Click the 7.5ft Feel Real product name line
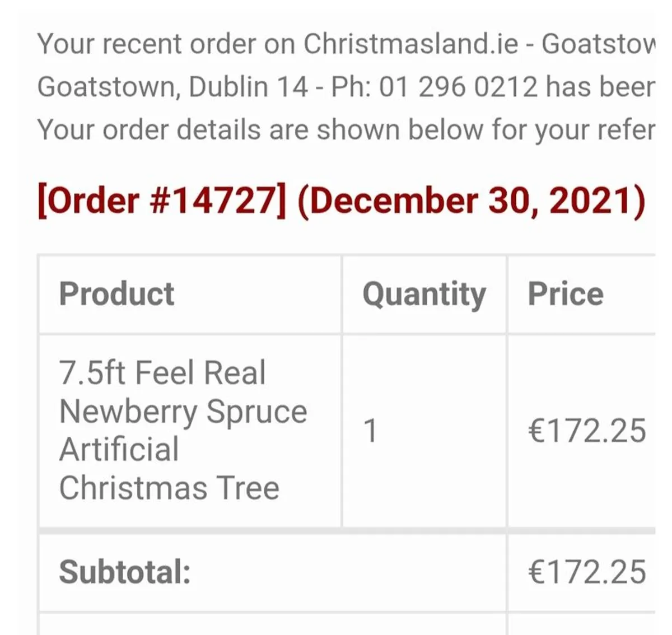The height and width of the screenshot is (635, 672). pos(162,373)
